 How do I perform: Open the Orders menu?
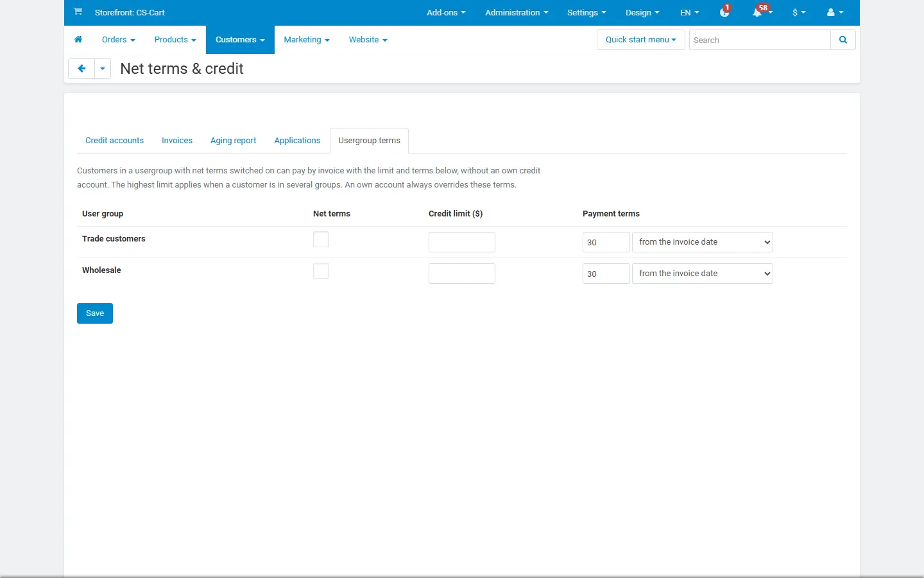coord(119,40)
